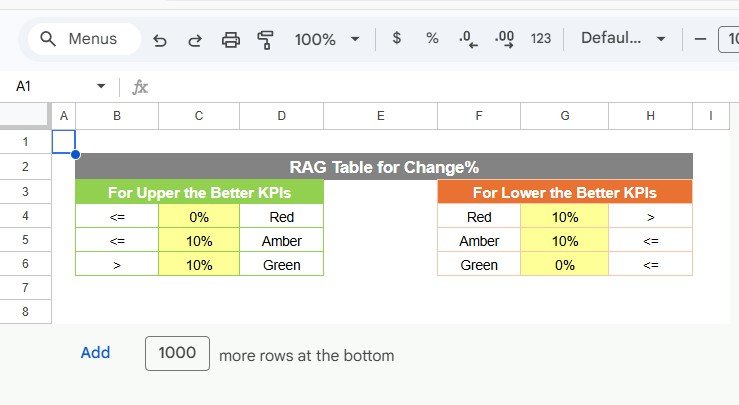Select the Green cell in column F
This screenshot has height=405, width=739.
[479, 265]
